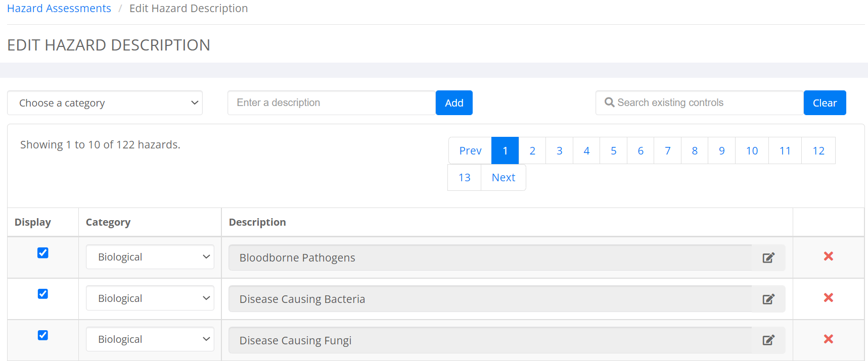The width and height of the screenshot is (868, 361).
Task: Focus the Enter a description field
Action: point(332,103)
